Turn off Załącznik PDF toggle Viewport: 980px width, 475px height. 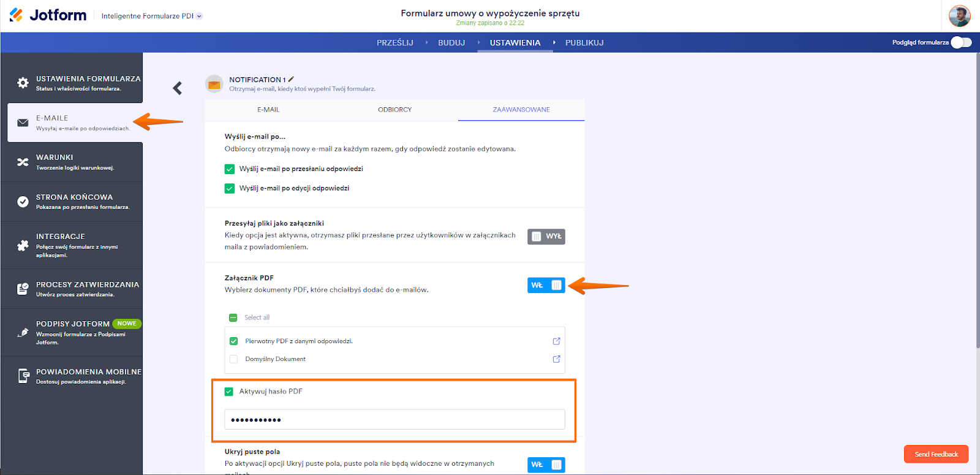(546, 285)
